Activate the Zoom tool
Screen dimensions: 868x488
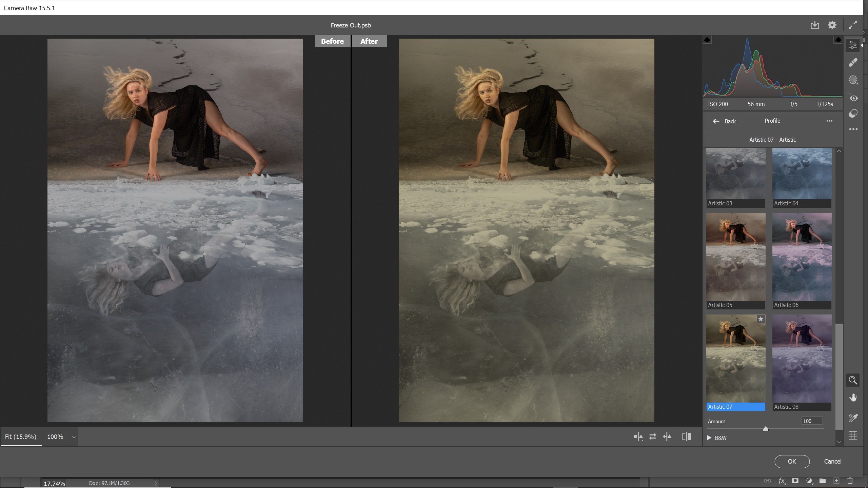click(x=853, y=380)
